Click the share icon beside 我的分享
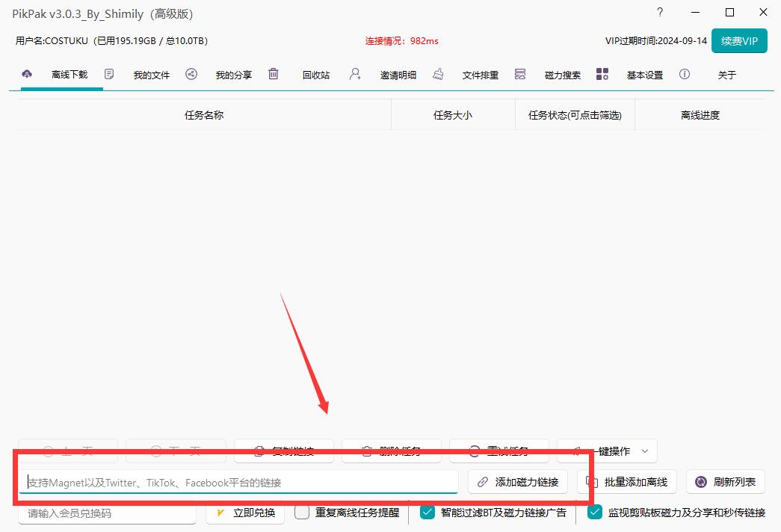 click(x=191, y=74)
